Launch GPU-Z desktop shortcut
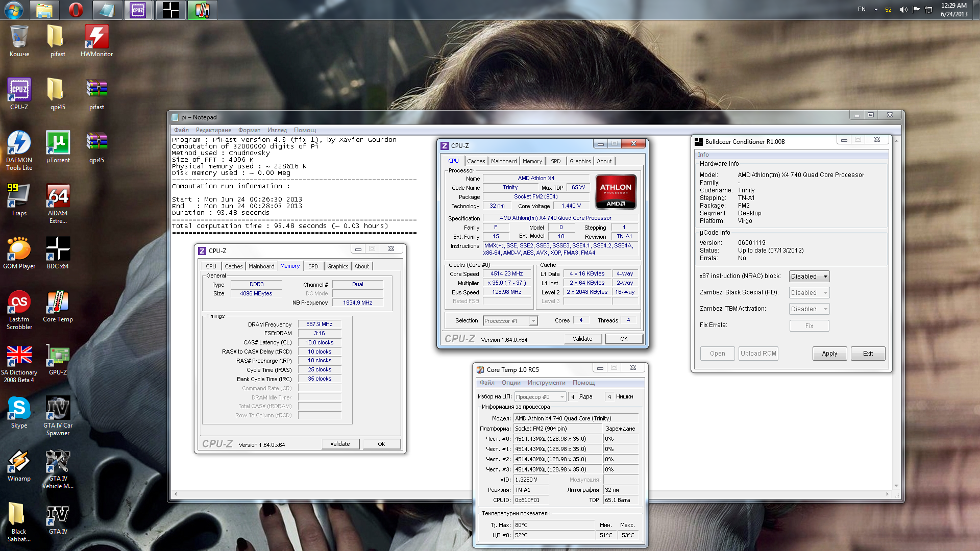980x551 pixels. (58, 359)
